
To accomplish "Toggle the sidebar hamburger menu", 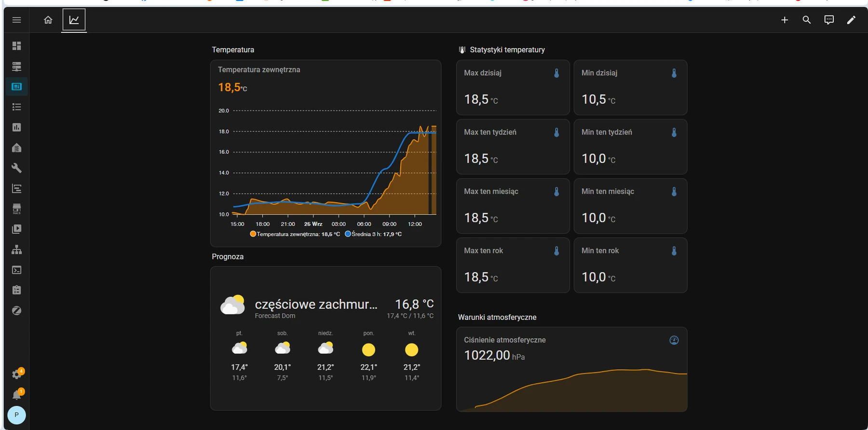I will [16, 20].
